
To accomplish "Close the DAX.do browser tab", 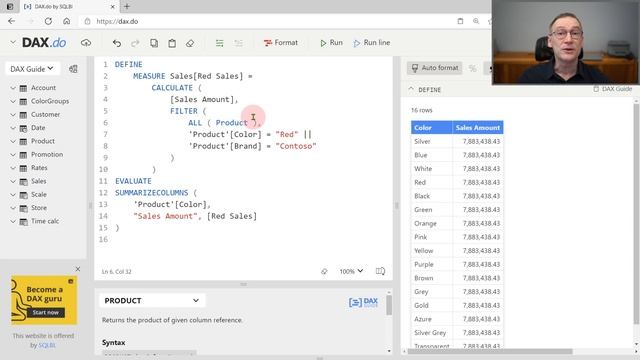I will click(113, 7).
